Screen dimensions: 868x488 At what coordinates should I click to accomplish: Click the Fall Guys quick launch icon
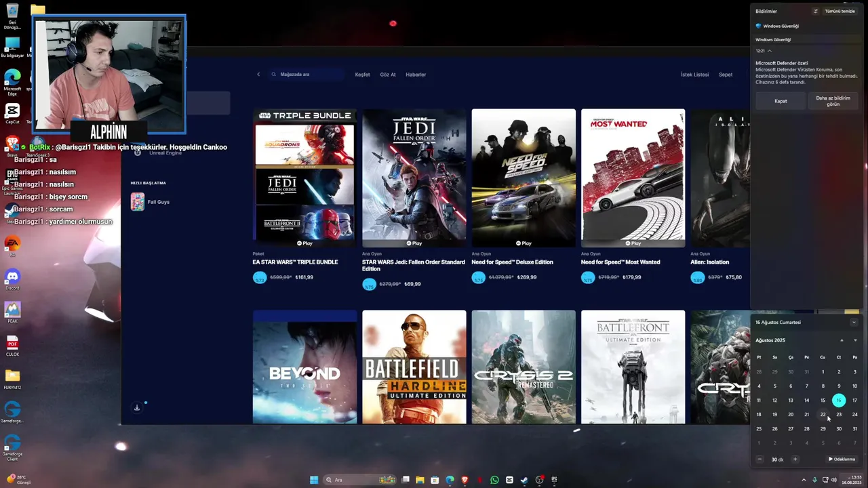click(138, 202)
